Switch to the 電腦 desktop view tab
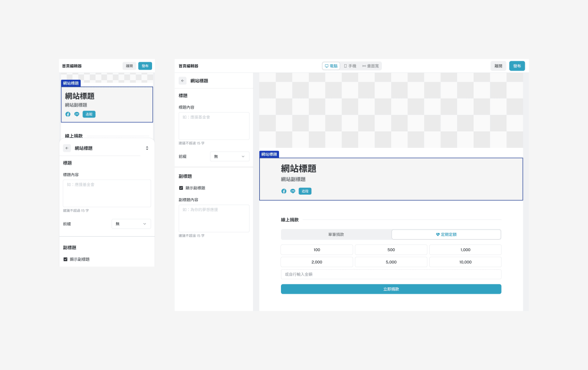588x370 pixels. pos(331,66)
